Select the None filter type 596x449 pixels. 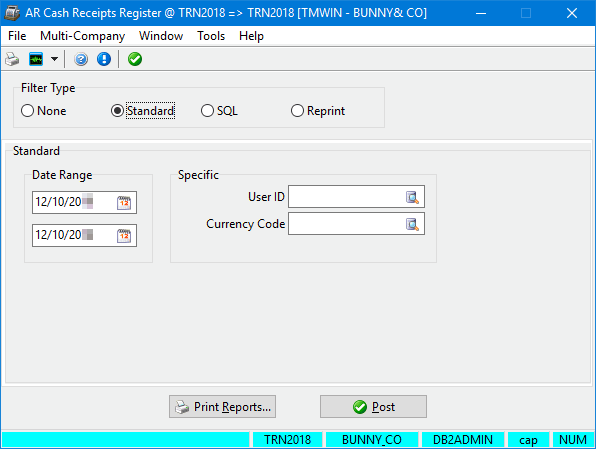click(43, 111)
